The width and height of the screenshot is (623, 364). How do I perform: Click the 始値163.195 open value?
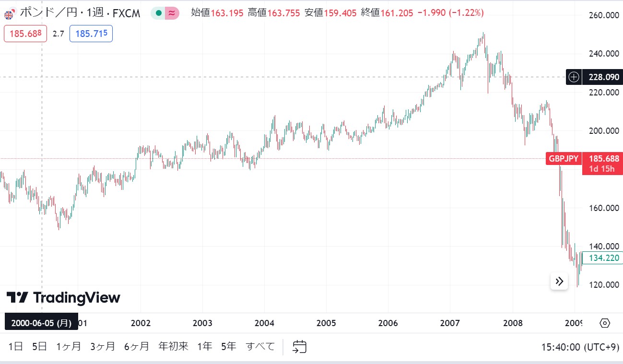click(x=217, y=13)
